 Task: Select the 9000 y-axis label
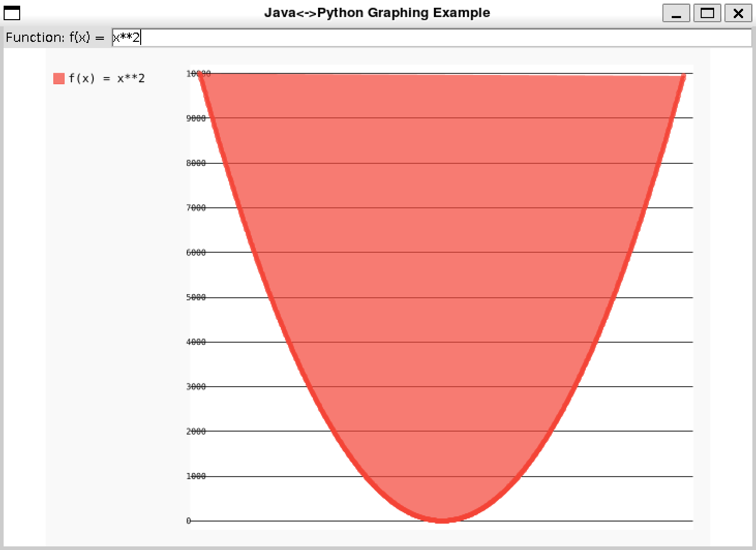pyautogui.click(x=196, y=118)
